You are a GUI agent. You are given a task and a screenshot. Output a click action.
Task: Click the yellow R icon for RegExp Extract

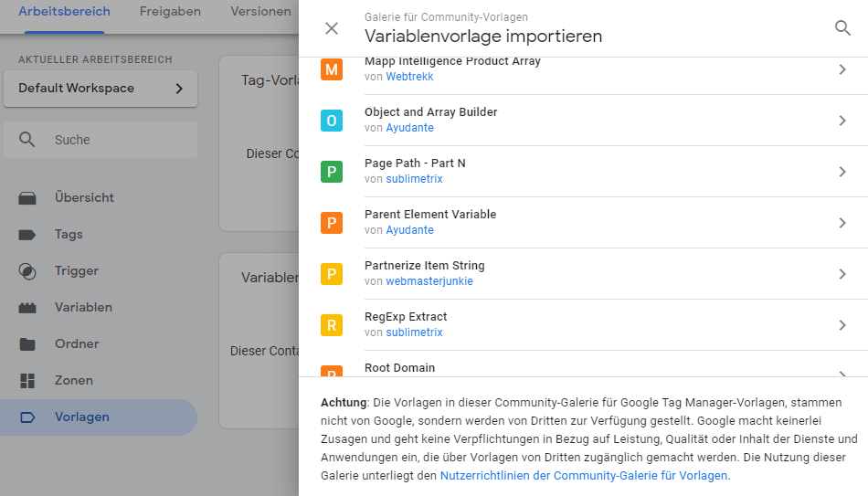click(x=332, y=325)
